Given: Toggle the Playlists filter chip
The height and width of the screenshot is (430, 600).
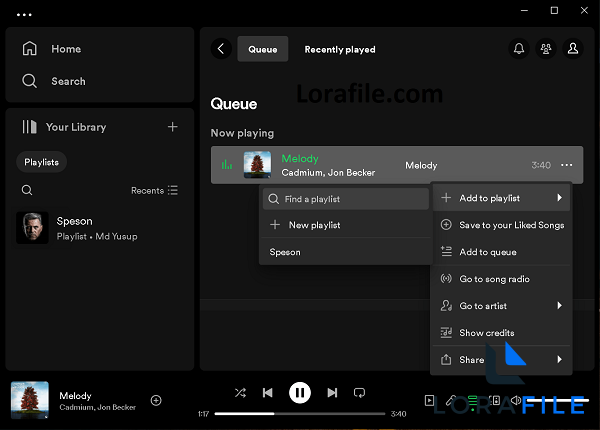Looking at the screenshot, I should 41,162.
